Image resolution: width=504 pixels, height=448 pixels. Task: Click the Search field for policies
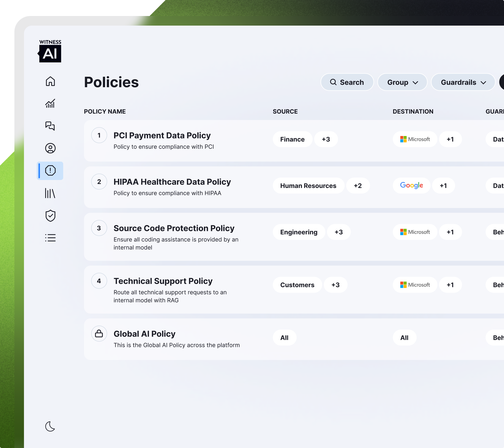pyautogui.click(x=347, y=82)
